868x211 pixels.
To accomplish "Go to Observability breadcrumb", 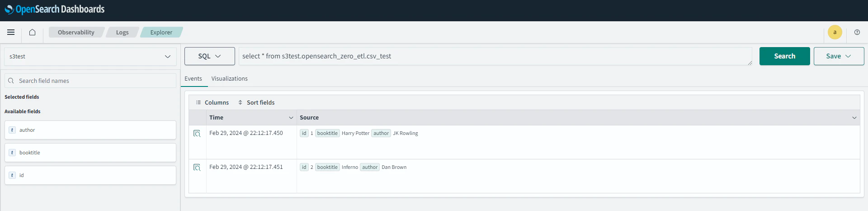I will point(76,32).
